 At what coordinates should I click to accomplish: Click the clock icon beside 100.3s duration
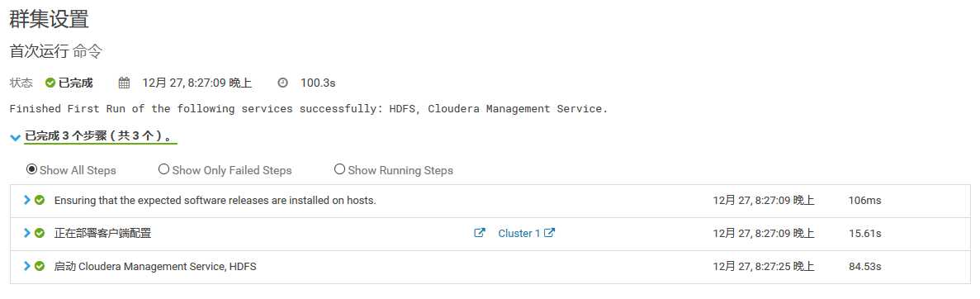tap(283, 83)
